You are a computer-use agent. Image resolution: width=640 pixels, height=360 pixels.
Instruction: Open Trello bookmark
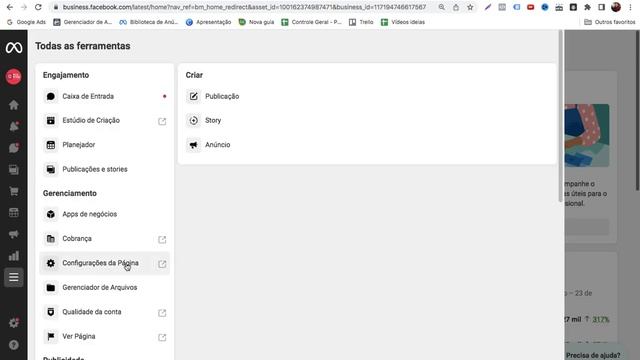click(361, 22)
